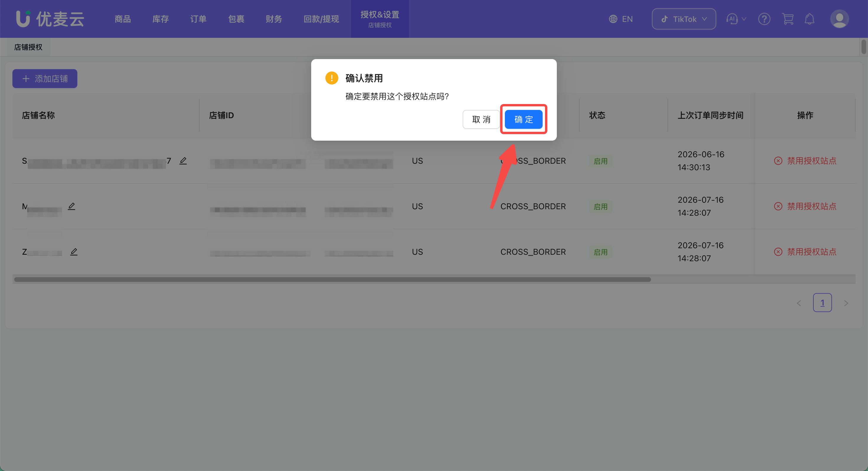868x471 pixels.
Task: Click the 添加店铺 button
Action: tap(45, 79)
